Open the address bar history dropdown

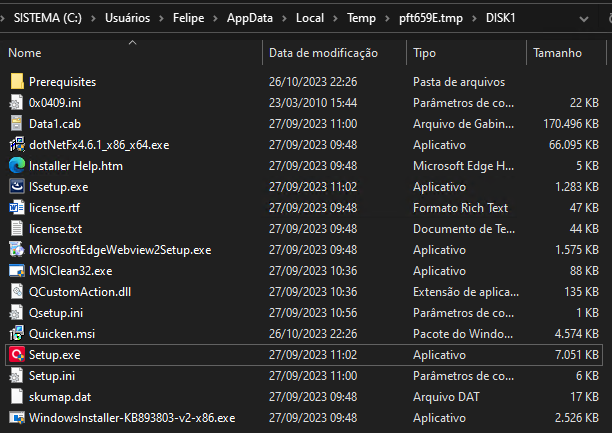tap(584, 18)
